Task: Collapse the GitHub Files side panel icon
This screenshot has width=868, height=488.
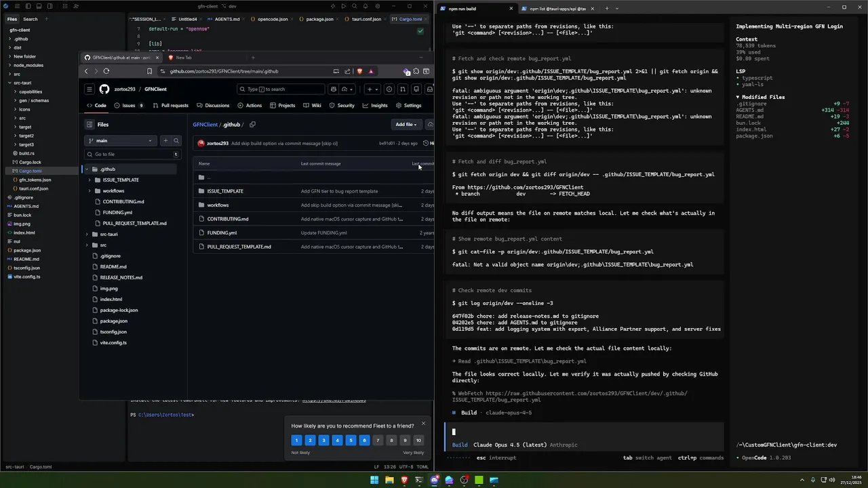Action: pyautogui.click(x=89, y=125)
